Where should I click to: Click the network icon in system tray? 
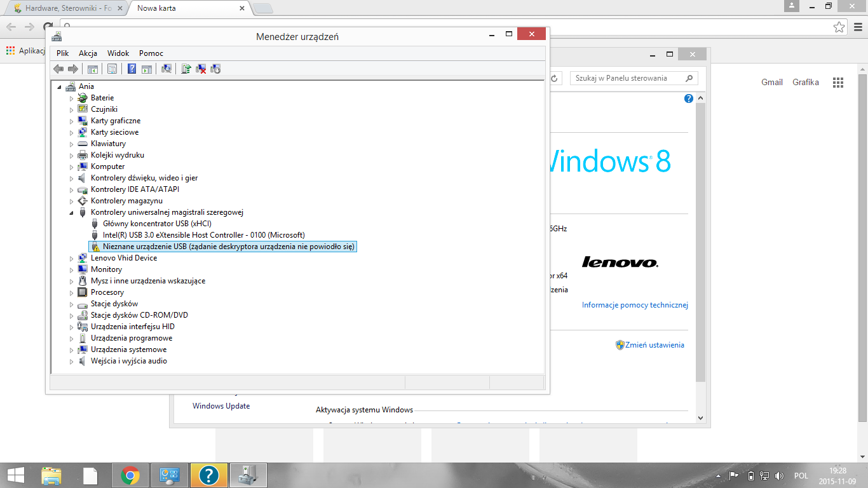pyautogui.click(x=764, y=475)
